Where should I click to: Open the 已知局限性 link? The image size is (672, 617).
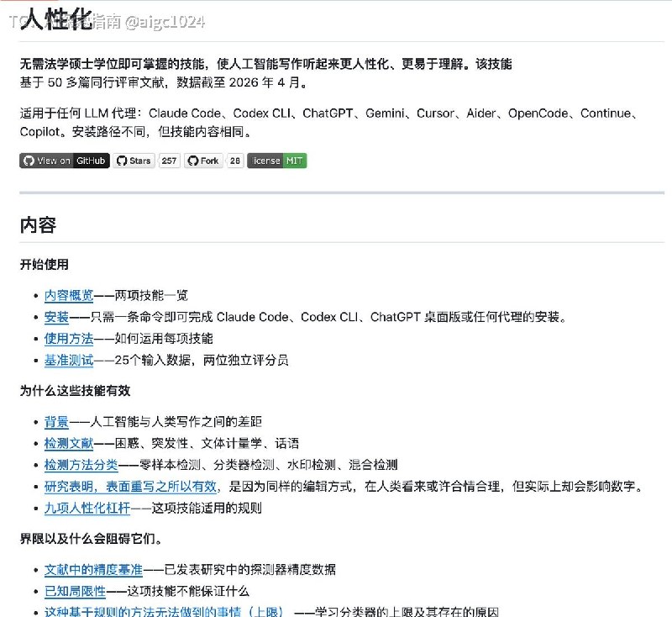point(75,591)
